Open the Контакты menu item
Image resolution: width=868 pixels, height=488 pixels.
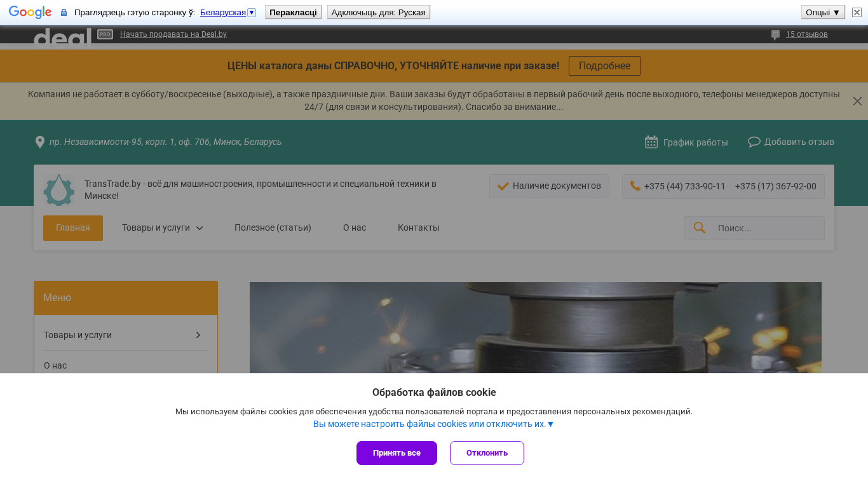(x=418, y=227)
